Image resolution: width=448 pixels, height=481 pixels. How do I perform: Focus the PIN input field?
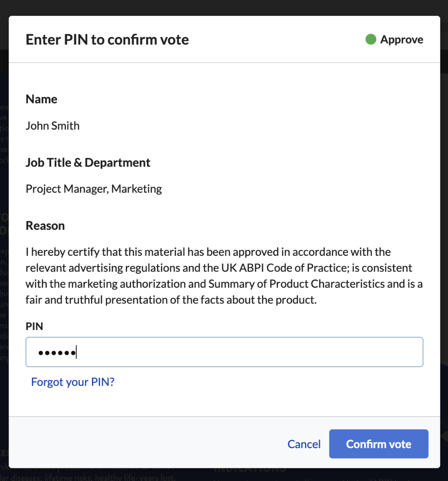pos(224,352)
